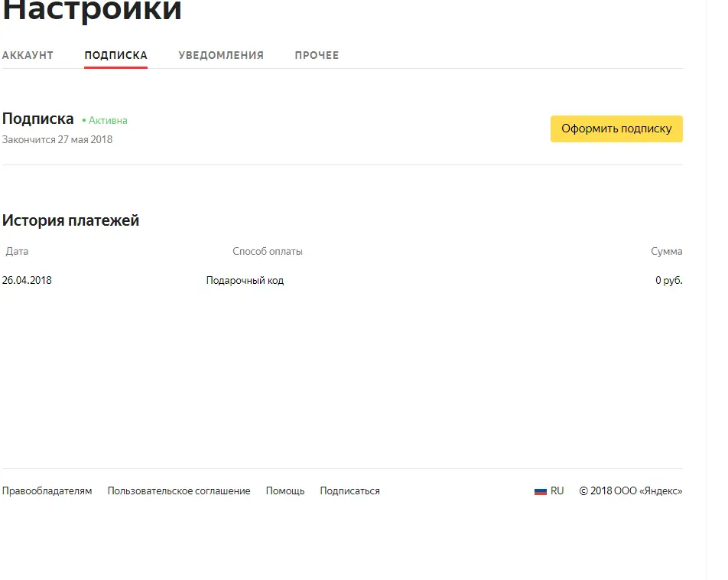Click the text Закончится 27 мая 2018

pyautogui.click(x=57, y=139)
